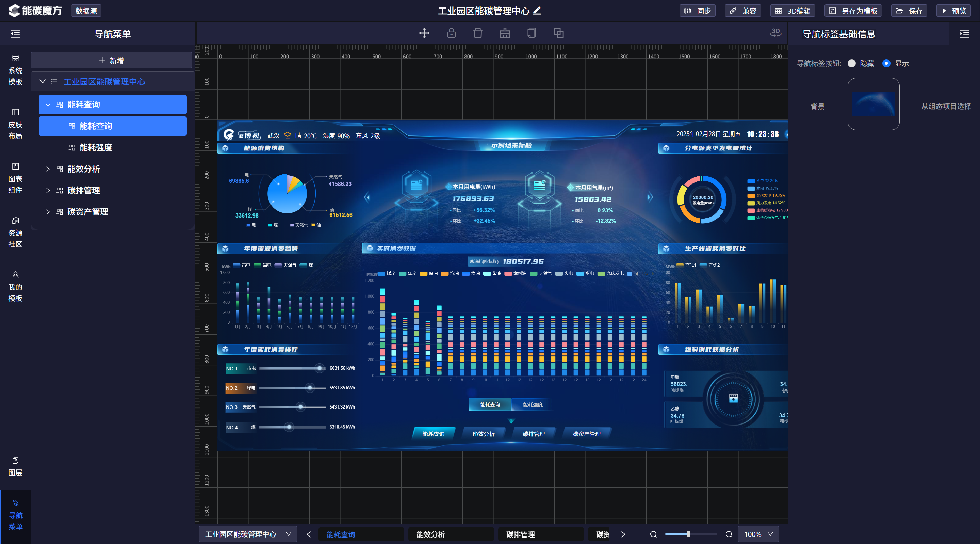Image resolution: width=980 pixels, height=544 pixels.
Task: Select the 隐藏 radio button
Action: 851,64
